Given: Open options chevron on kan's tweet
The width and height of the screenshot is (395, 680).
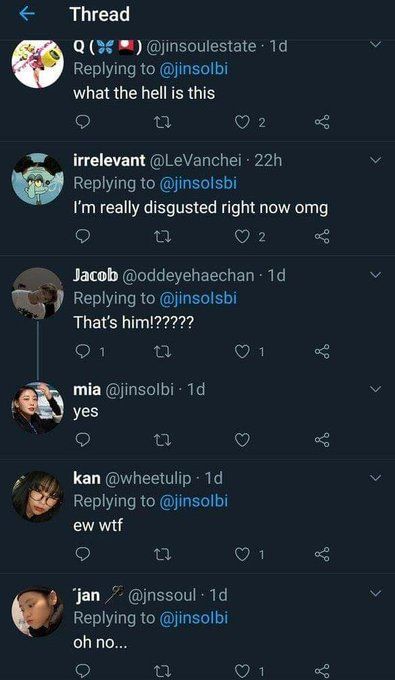Looking at the screenshot, I should point(375,478).
